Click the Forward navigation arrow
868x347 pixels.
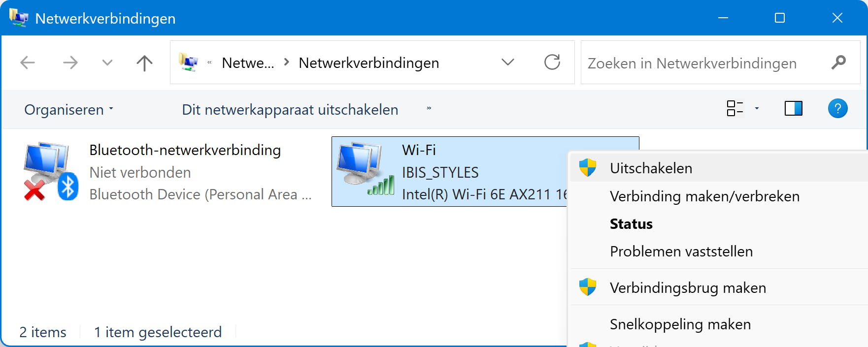pyautogui.click(x=70, y=63)
